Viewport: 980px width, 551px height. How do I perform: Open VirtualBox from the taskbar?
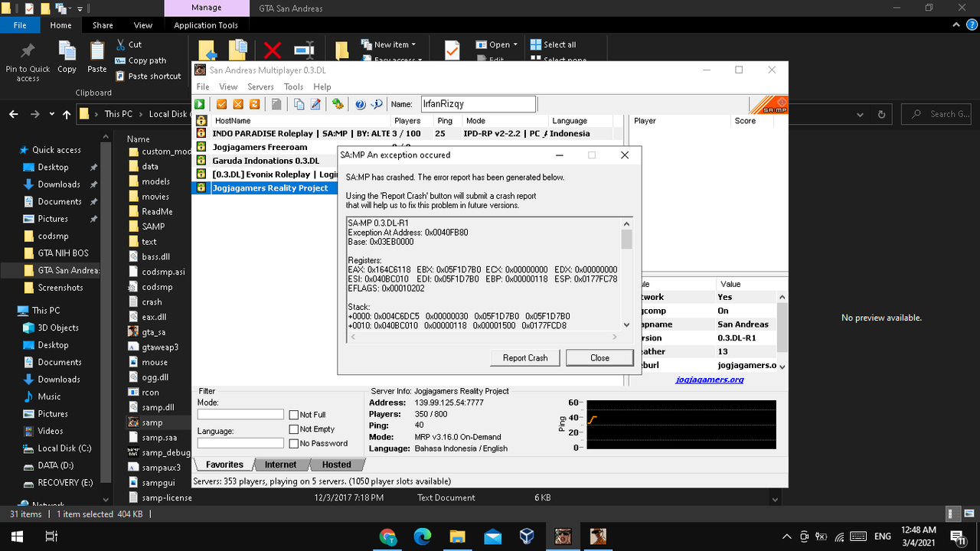pyautogui.click(x=527, y=536)
